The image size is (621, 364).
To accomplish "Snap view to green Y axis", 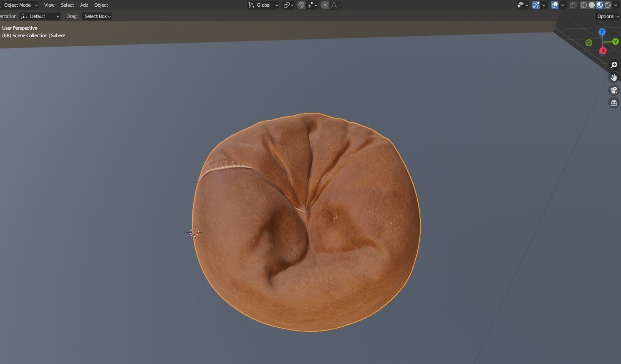I will [x=616, y=42].
